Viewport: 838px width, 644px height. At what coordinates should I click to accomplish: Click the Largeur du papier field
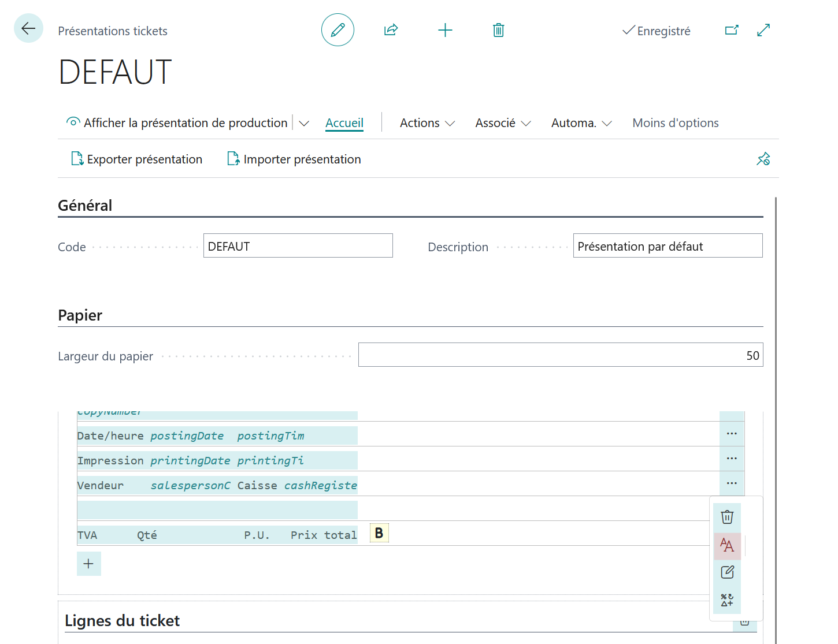561,355
